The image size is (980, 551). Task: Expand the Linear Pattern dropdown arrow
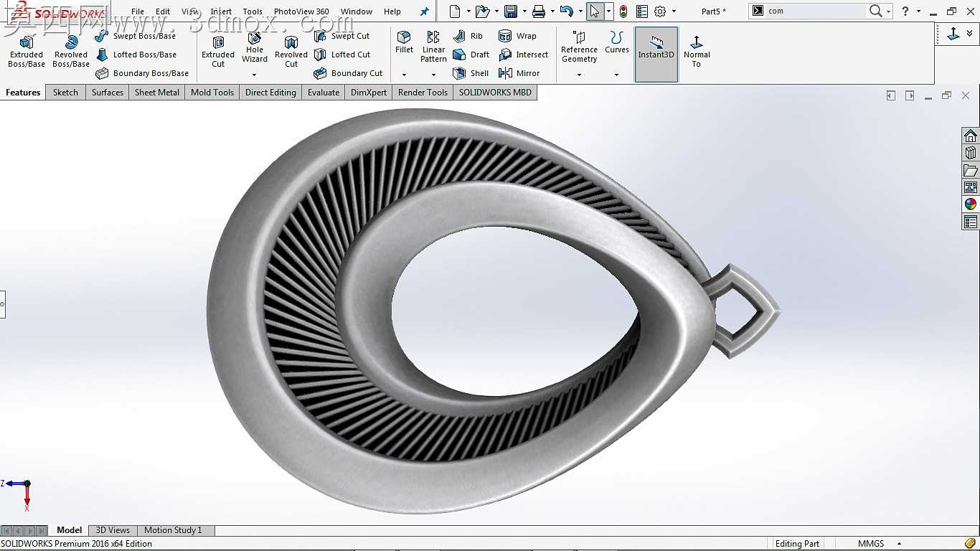point(433,75)
